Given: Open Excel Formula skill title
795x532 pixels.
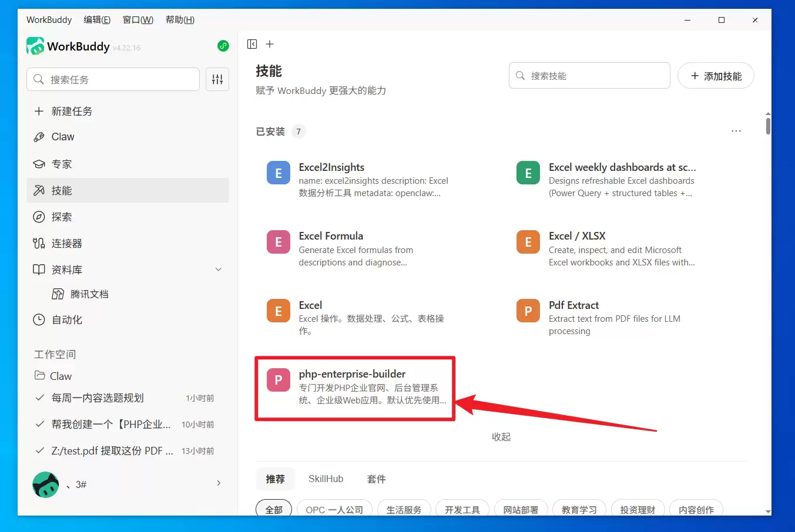Looking at the screenshot, I should [331, 236].
